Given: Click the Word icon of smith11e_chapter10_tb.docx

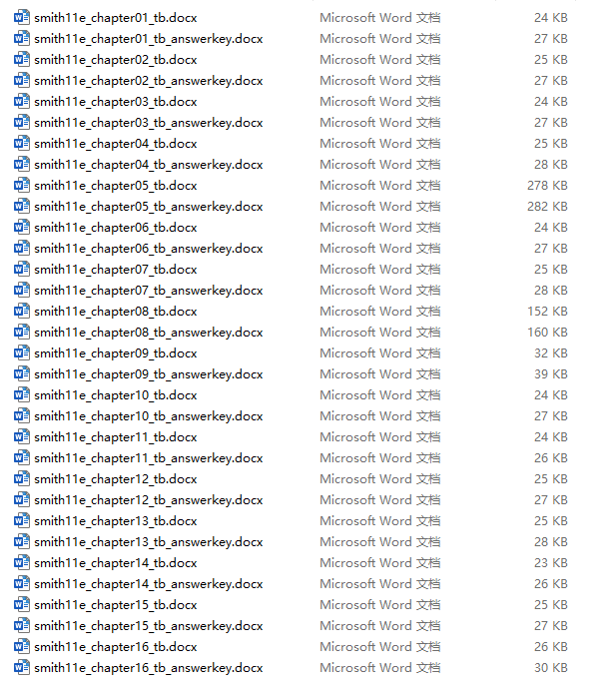Looking at the screenshot, I should pos(22,395).
